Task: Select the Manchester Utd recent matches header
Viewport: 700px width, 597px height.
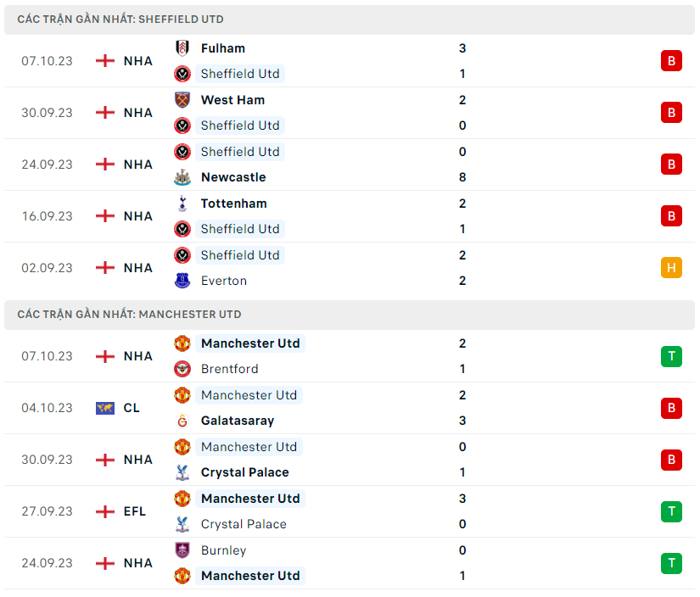Action: (129, 314)
